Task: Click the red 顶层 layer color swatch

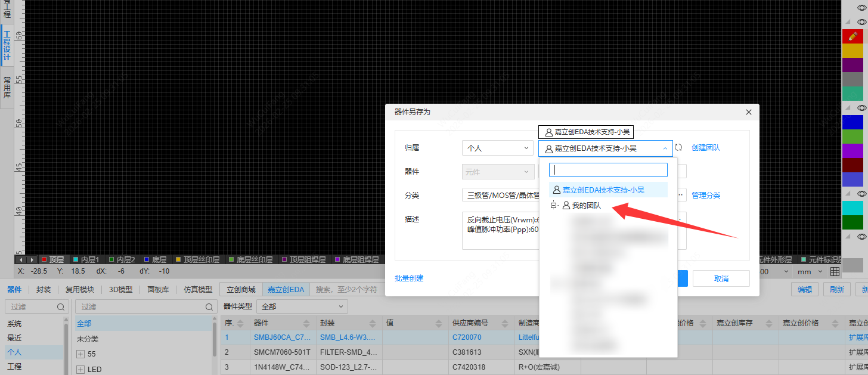Action: 44,259
